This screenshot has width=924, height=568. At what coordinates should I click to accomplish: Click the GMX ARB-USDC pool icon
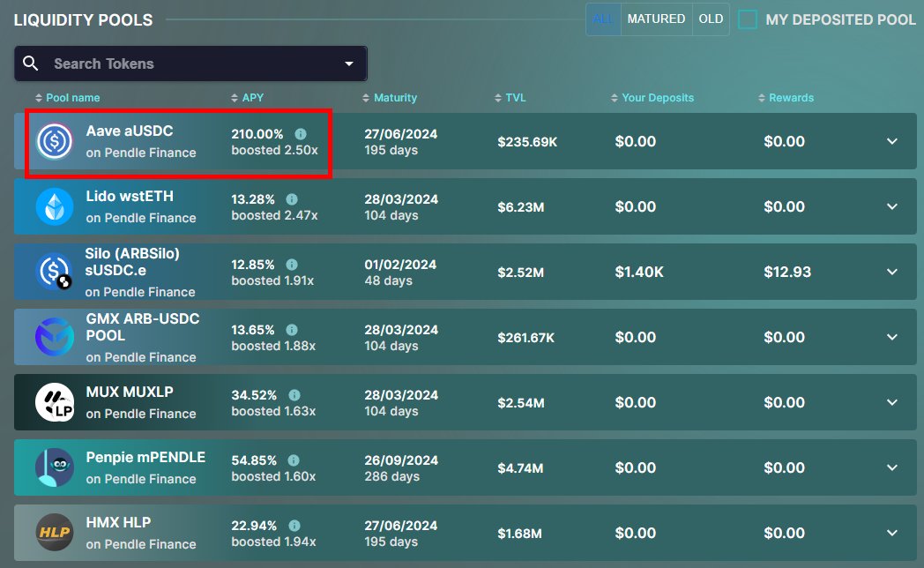click(x=54, y=337)
